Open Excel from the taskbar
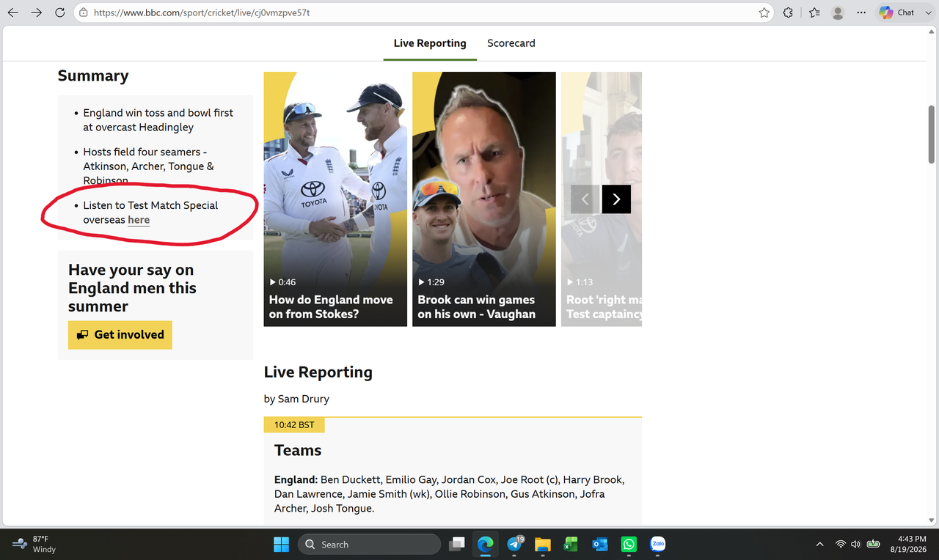Screen dimensions: 939x560 [571, 545]
